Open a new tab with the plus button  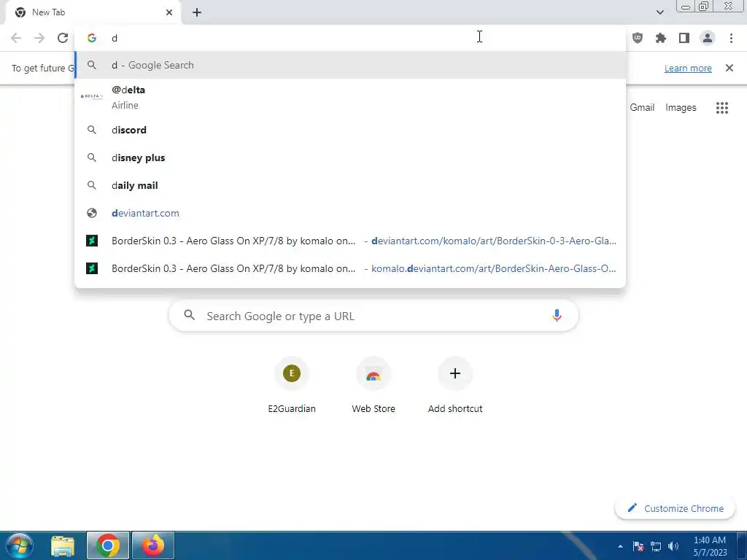pyautogui.click(x=197, y=12)
